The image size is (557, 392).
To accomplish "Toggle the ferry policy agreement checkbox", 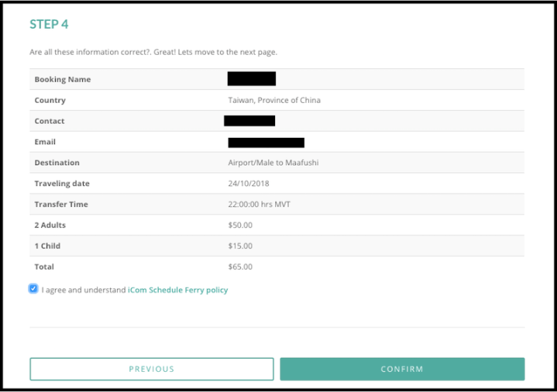I will 33,289.
